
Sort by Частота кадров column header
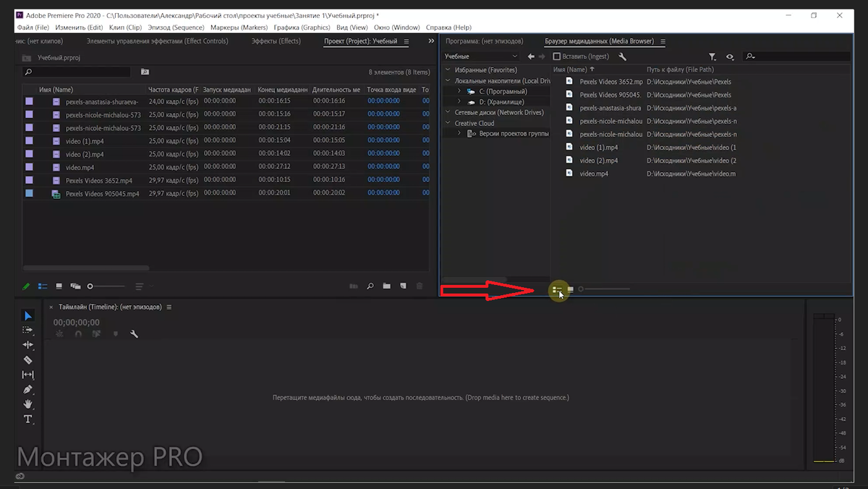pos(173,90)
